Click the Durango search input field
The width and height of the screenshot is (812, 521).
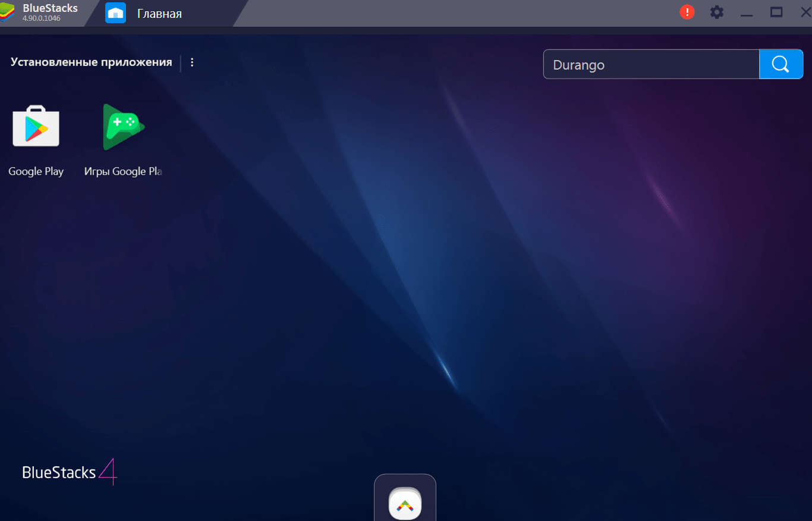tap(652, 64)
